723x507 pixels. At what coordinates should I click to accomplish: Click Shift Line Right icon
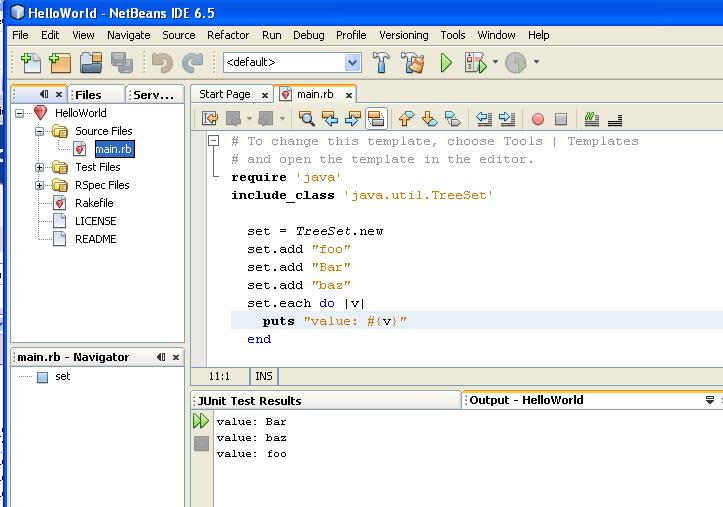(507, 119)
